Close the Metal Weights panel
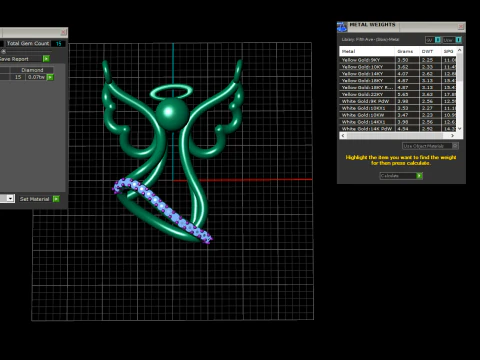Viewport: 480px width, 360px height. [x=461, y=27]
